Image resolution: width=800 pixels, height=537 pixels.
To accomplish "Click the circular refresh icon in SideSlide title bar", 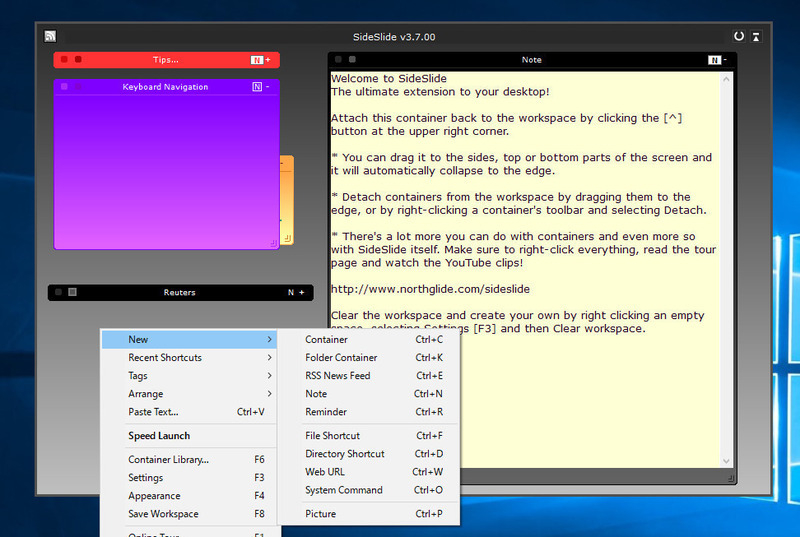I will coord(739,37).
